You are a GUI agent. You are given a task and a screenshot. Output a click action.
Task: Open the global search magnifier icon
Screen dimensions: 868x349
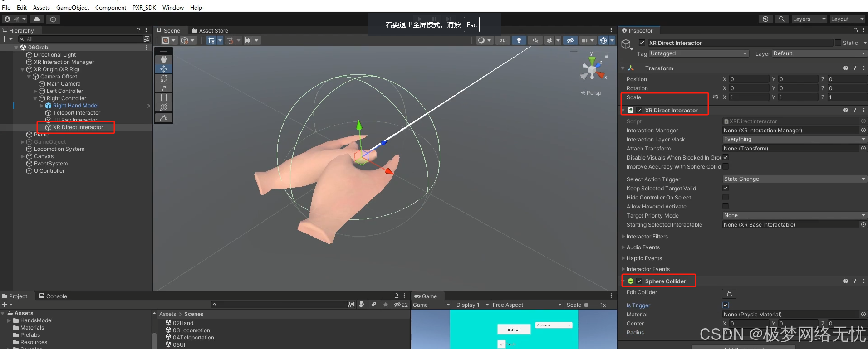point(782,19)
